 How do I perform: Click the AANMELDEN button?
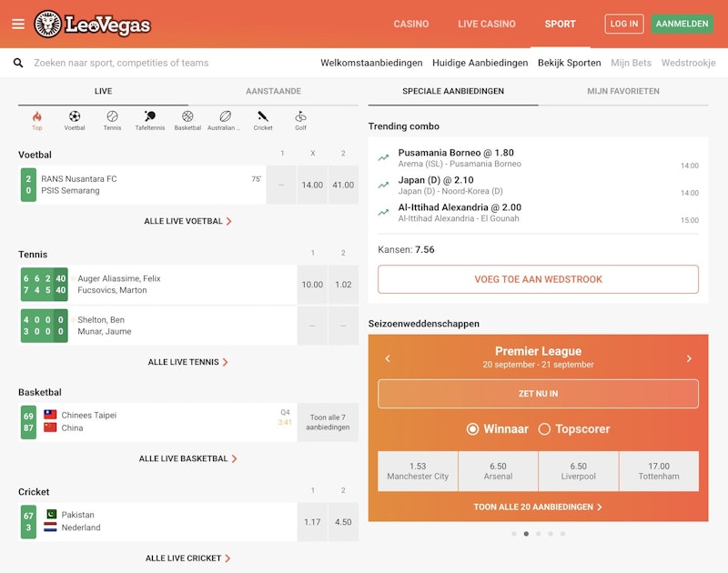point(682,24)
